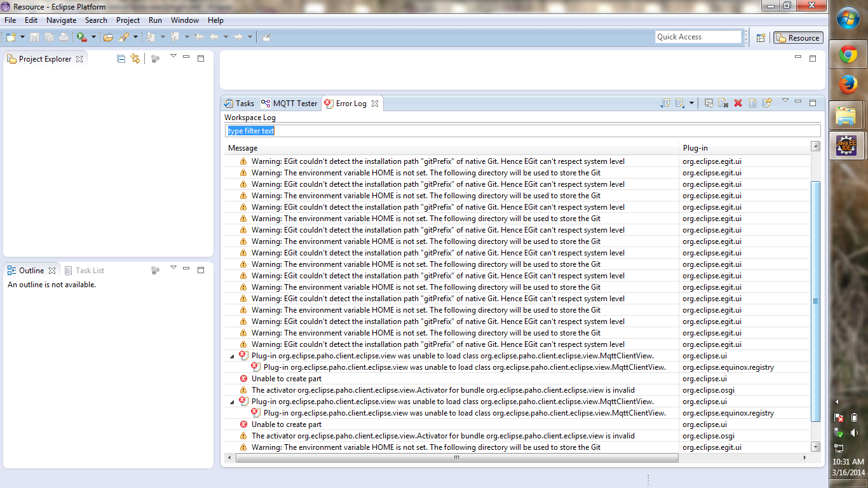The height and width of the screenshot is (488, 868).
Task: Open the Navigate menu
Action: 62,20
